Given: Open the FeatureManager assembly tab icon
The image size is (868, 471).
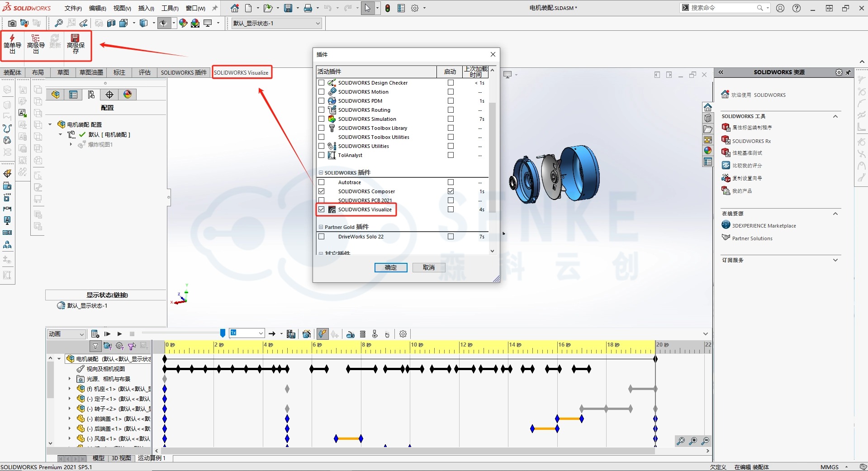Looking at the screenshot, I should 55,94.
